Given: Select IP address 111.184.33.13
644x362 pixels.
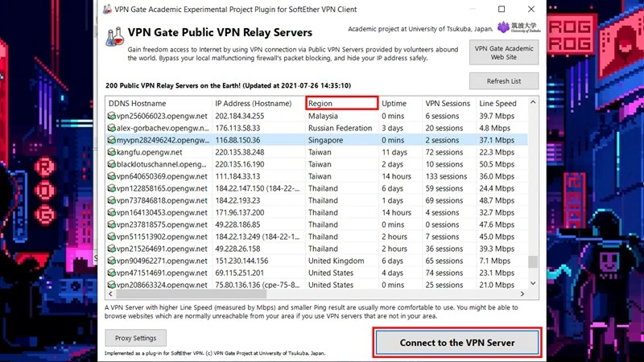Looking at the screenshot, I should [237, 176].
